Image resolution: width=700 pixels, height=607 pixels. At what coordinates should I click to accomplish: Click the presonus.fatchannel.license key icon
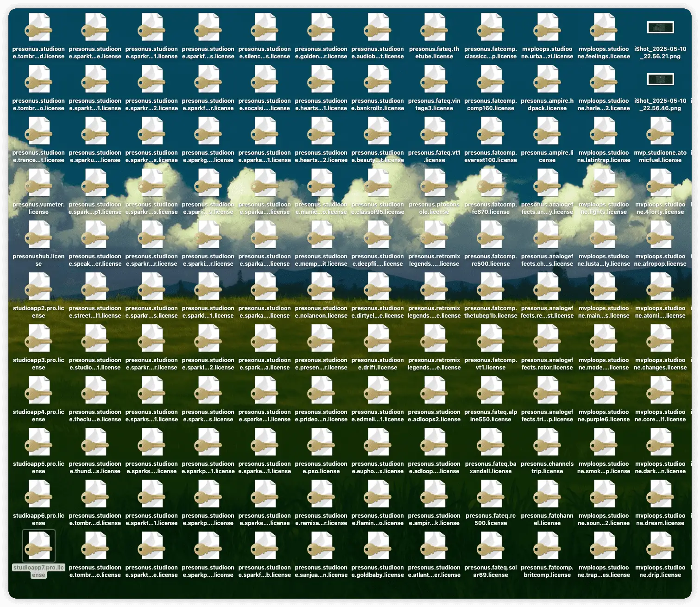tap(547, 494)
